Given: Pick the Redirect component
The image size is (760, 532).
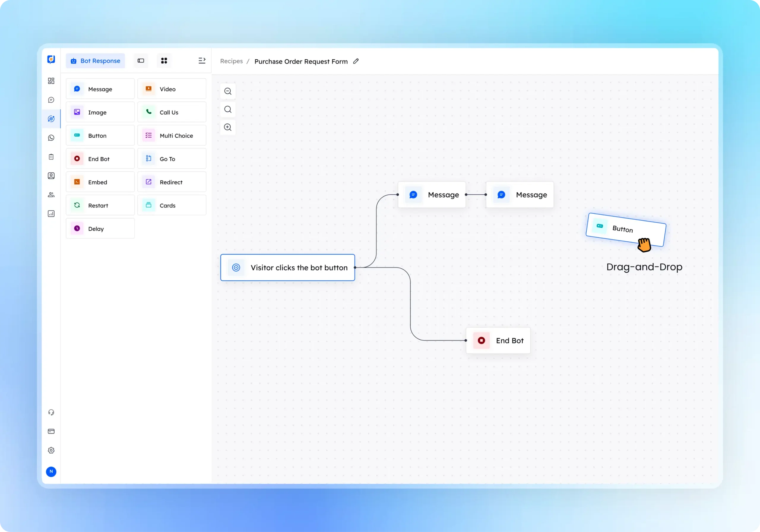Looking at the screenshot, I should [x=172, y=182].
